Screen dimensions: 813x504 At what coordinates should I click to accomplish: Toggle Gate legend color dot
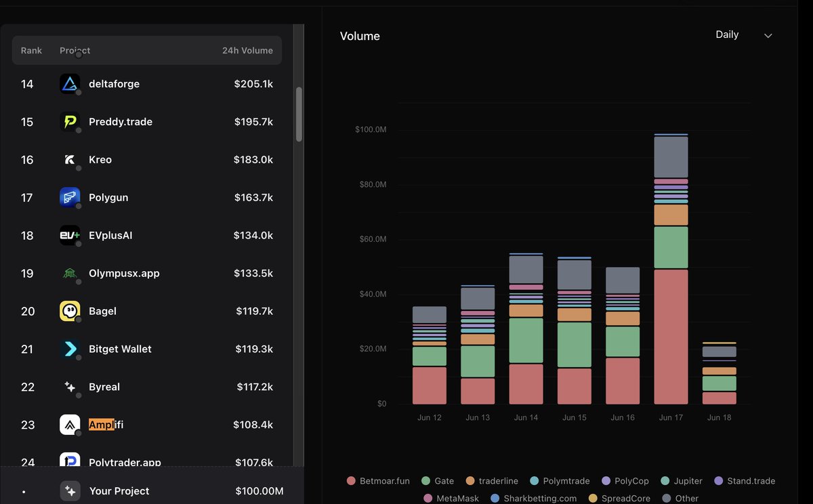click(425, 481)
